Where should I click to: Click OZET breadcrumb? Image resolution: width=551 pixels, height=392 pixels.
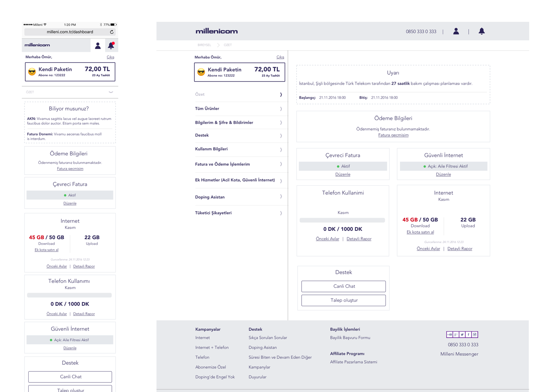click(x=228, y=45)
